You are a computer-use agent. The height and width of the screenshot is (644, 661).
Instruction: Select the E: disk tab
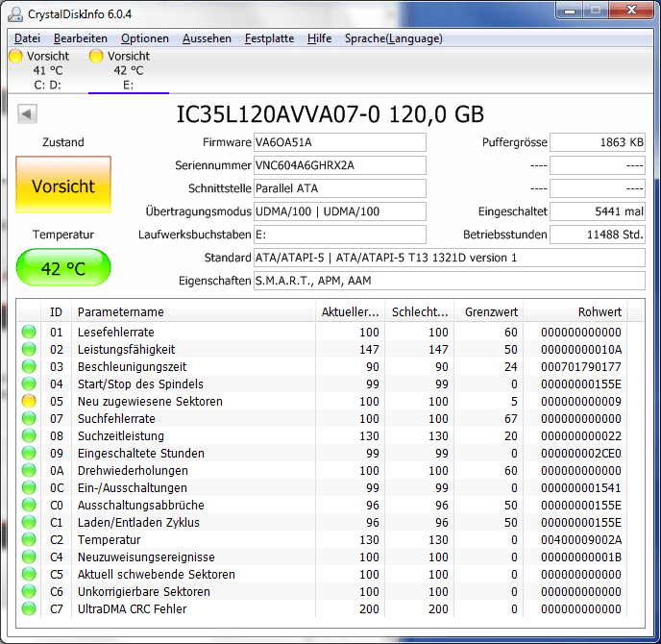coord(128,70)
